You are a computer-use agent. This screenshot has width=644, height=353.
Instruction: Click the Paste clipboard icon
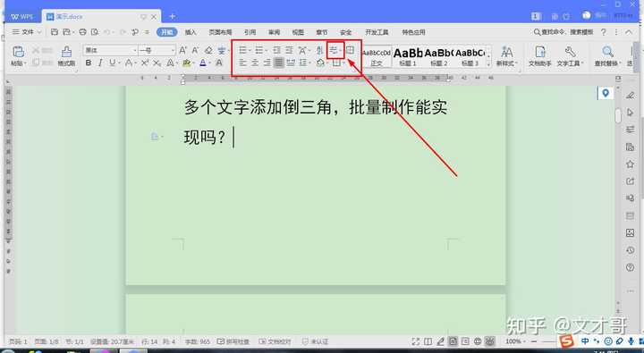18,52
